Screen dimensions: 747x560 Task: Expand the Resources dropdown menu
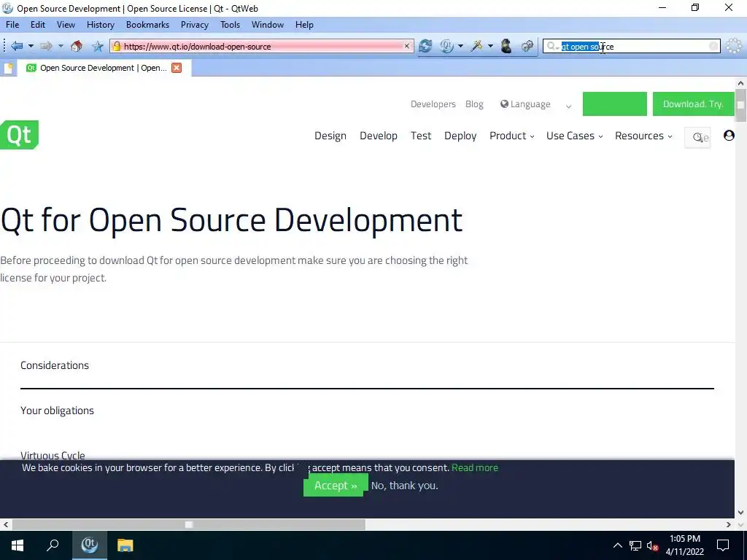[643, 136]
